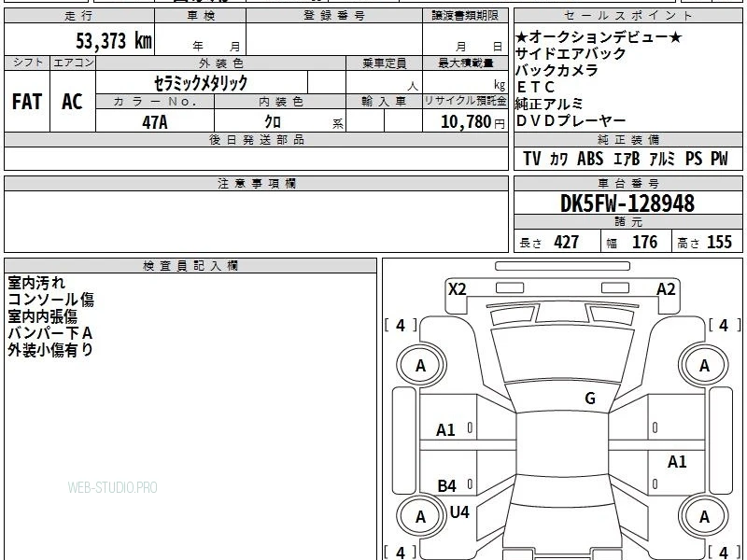The image size is (747, 560).
Task: Select the サイドエアバック sales point
Action: [571, 53]
